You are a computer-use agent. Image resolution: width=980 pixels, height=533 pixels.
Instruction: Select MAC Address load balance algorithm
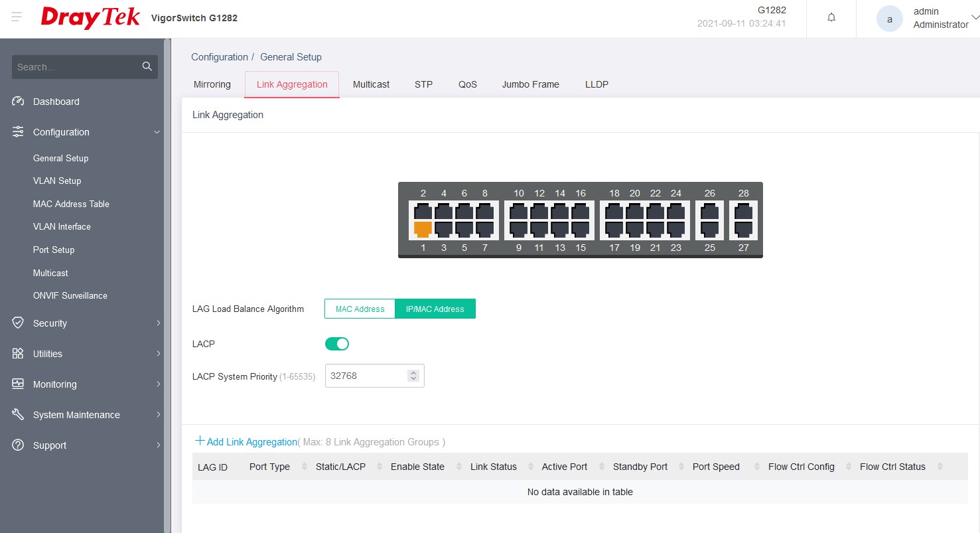click(360, 309)
